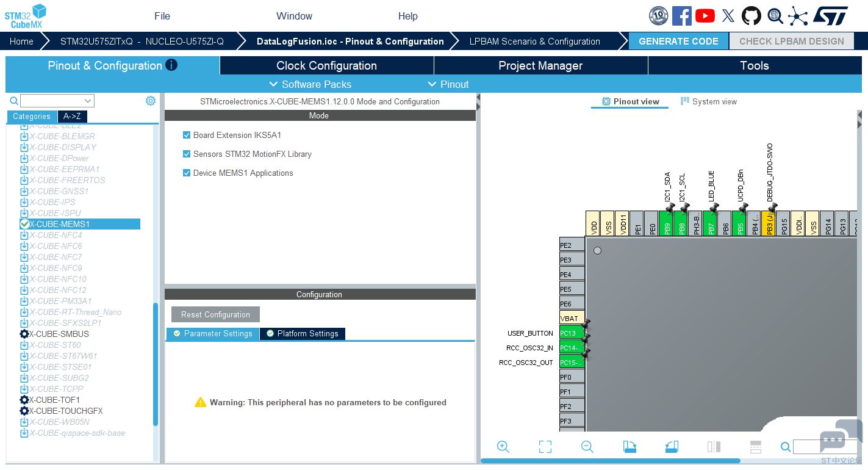This screenshot has width=868, height=470.
Task: Click the Reset Configuration button
Action: 215,314
